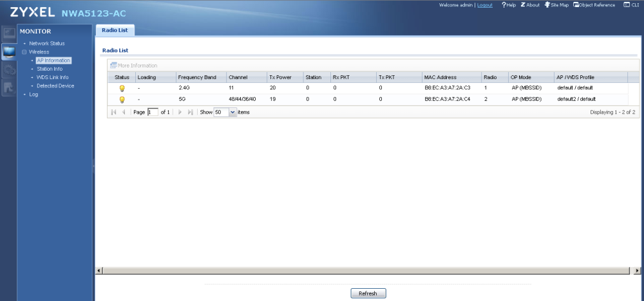Sort by the Rx PKT column header
The width and height of the screenshot is (644, 301).
point(354,77)
